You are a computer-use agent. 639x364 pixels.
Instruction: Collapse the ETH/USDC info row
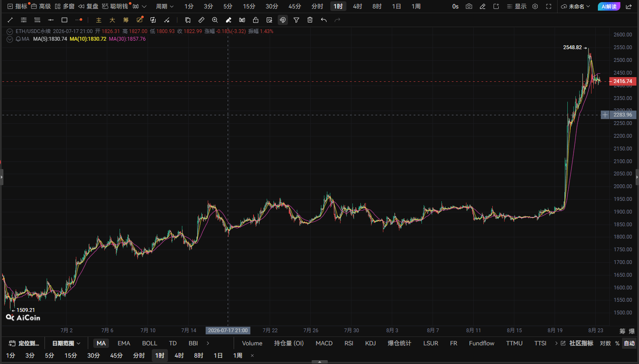point(10,31)
